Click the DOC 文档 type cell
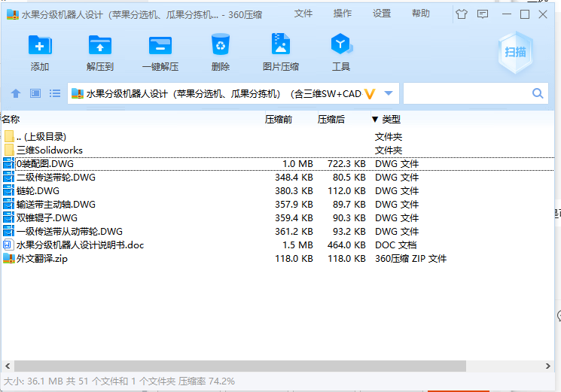 (395, 245)
